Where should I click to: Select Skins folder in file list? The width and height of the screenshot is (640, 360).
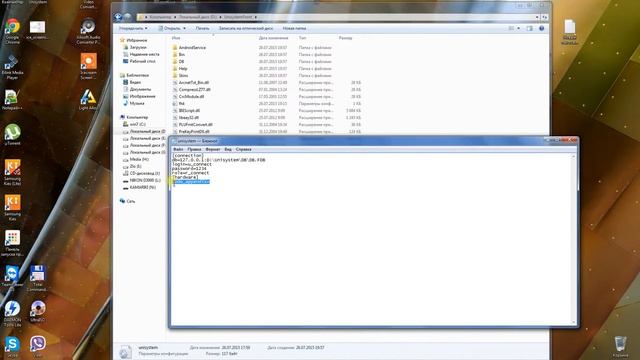[180, 76]
